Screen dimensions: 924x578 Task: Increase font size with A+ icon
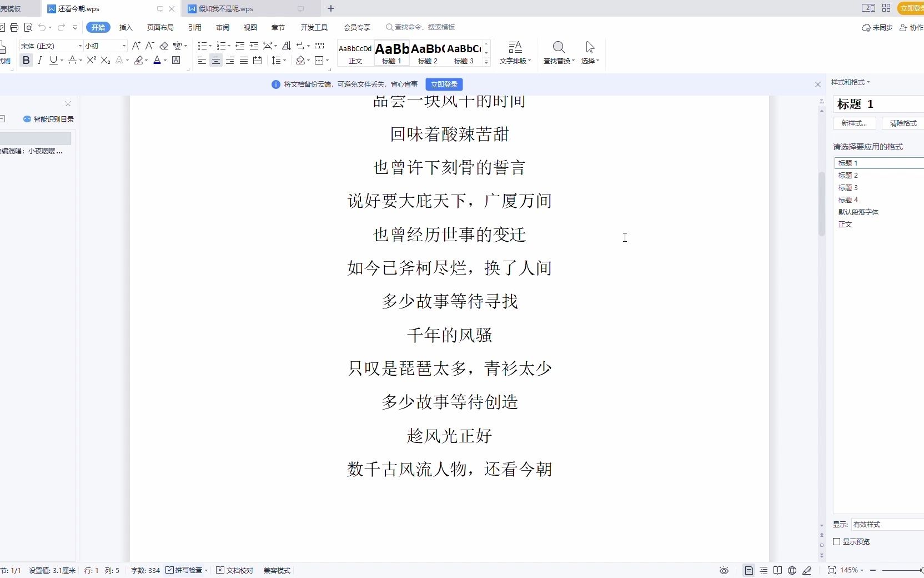[136, 46]
